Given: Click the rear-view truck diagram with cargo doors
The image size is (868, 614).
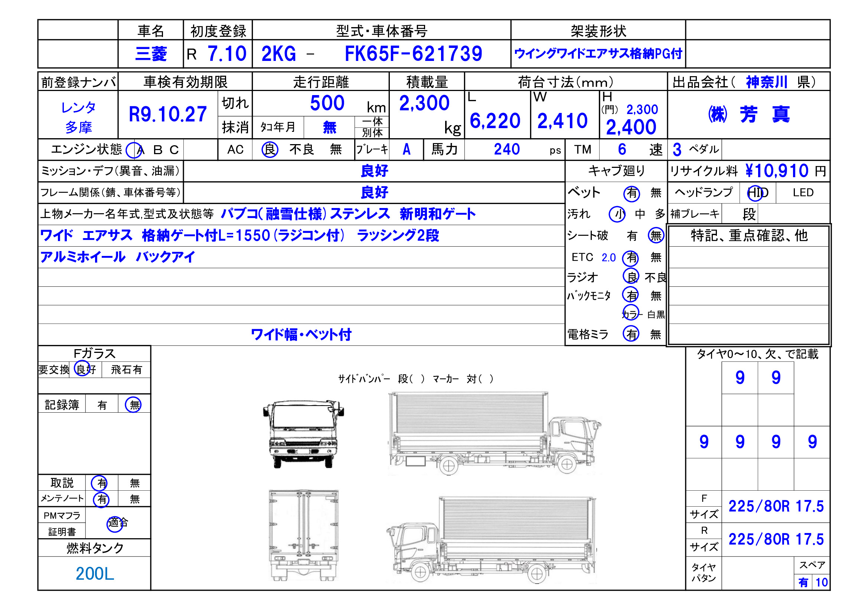Looking at the screenshot, I should coord(303,535).
